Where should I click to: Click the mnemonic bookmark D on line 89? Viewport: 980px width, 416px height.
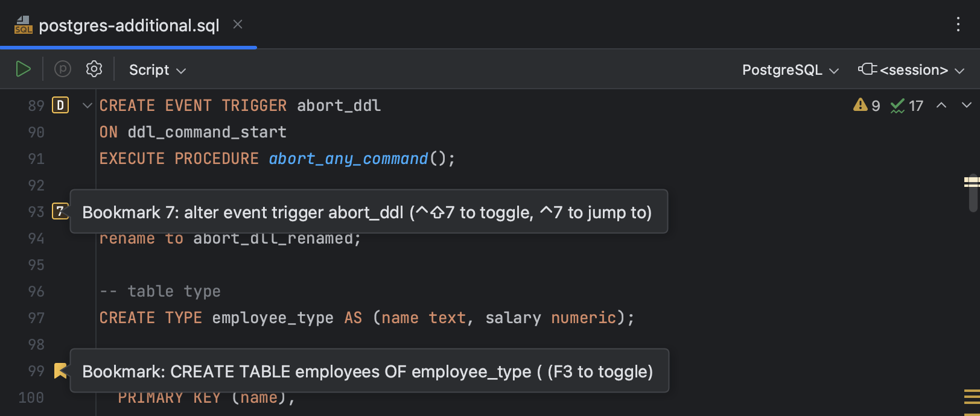(60, 106)
